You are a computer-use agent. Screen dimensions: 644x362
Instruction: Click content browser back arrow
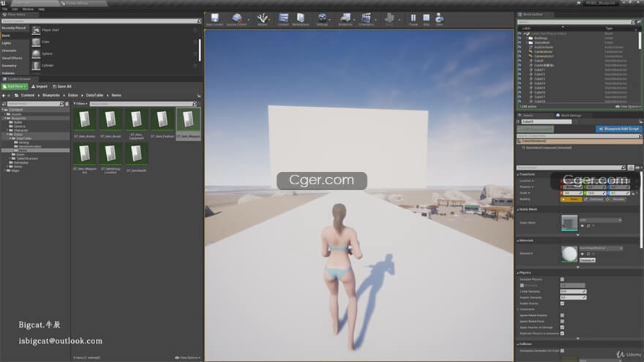4,95
